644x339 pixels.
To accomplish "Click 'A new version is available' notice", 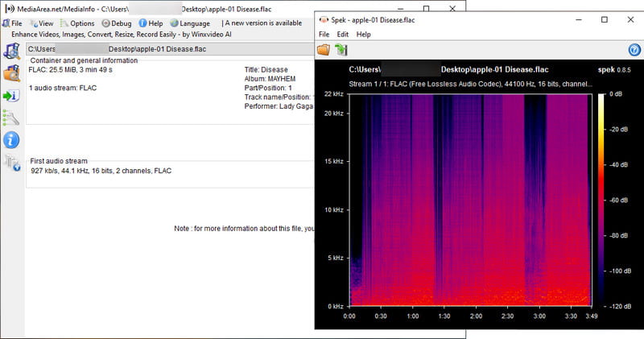I will click(x=263, y=23).
